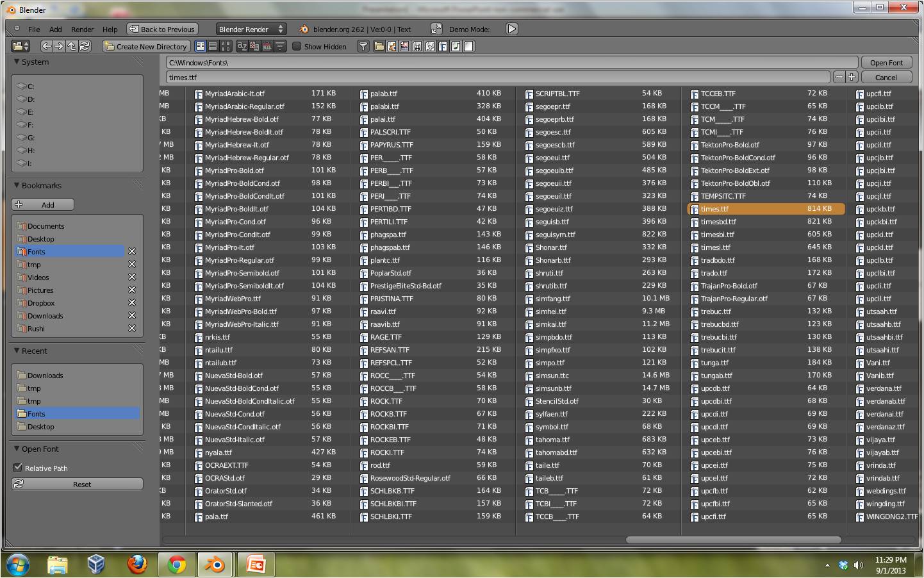The image size is (924, 578).
Task: Go forward to next folder arrow
Action: point(59,46)
